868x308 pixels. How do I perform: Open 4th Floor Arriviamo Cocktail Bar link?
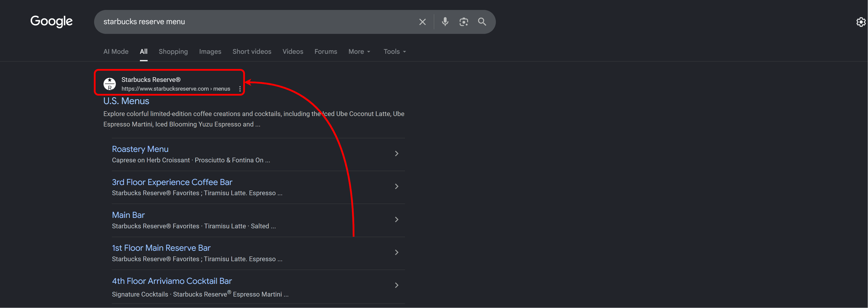(172, 281)
